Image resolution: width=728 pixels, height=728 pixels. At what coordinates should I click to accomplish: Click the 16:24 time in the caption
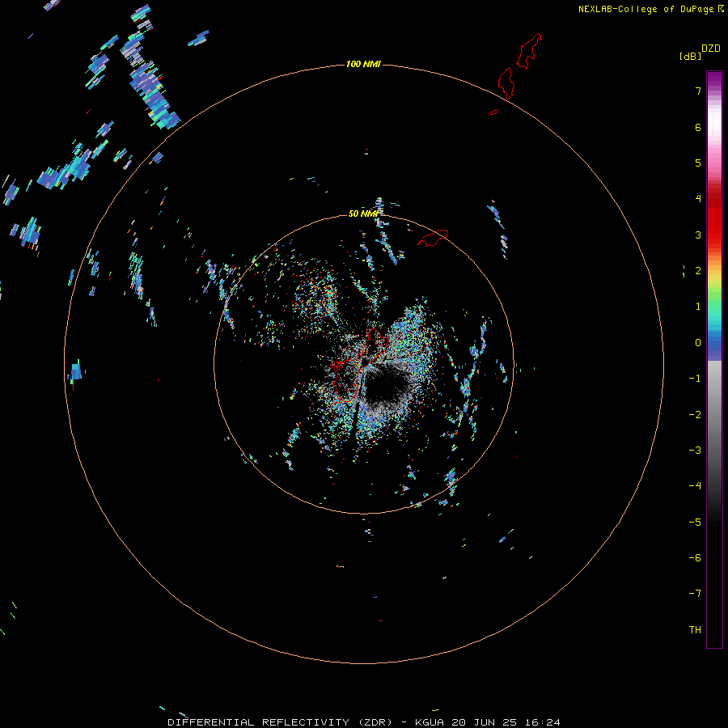[543, 722]
